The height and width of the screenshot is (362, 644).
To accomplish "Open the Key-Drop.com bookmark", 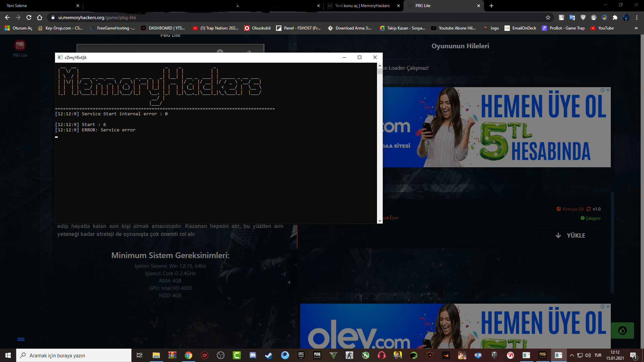I will 60,28.
